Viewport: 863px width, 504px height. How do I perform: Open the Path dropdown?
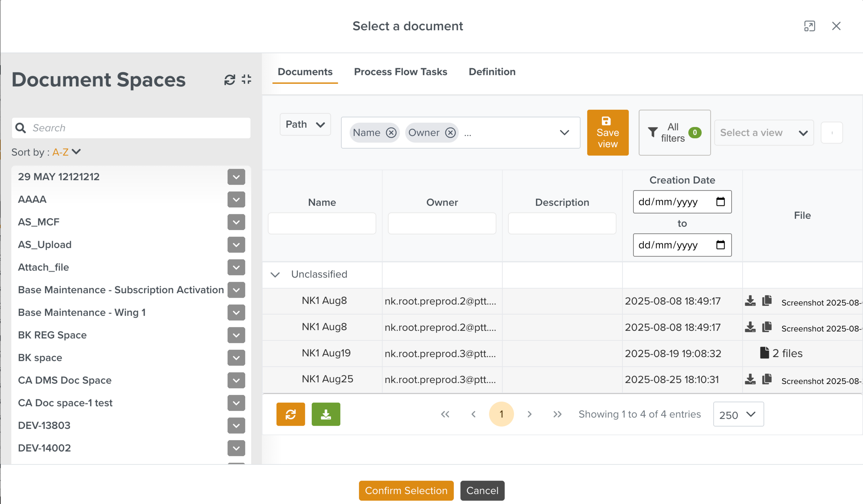tap(305, 125)
